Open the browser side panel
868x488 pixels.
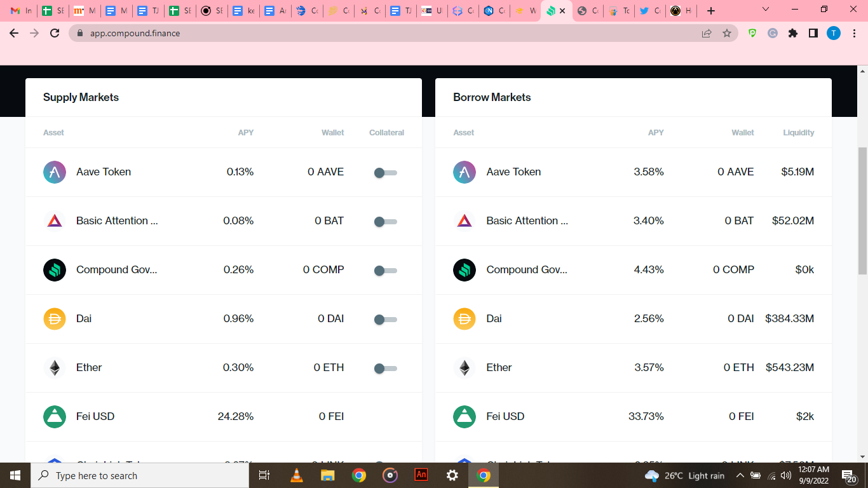click(x=813, y=33)
